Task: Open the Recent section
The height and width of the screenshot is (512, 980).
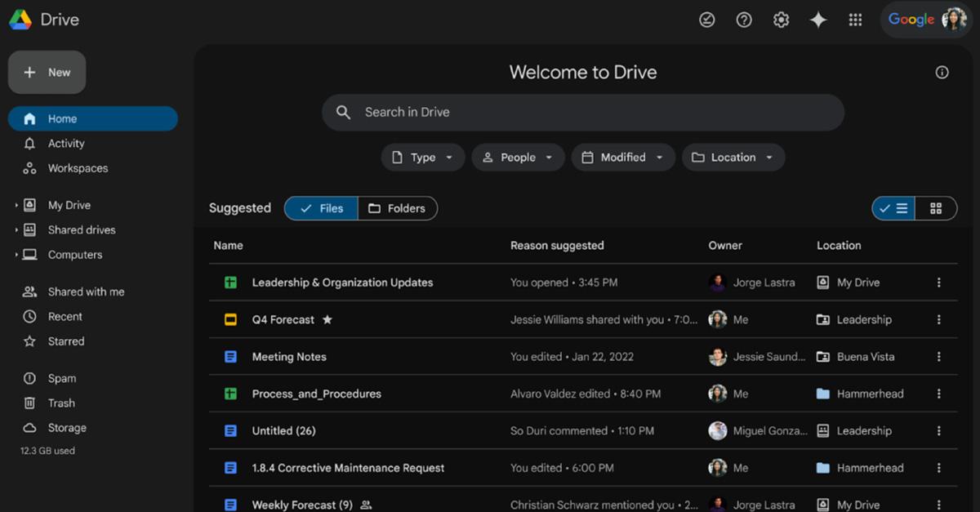Action: (64, 316)
